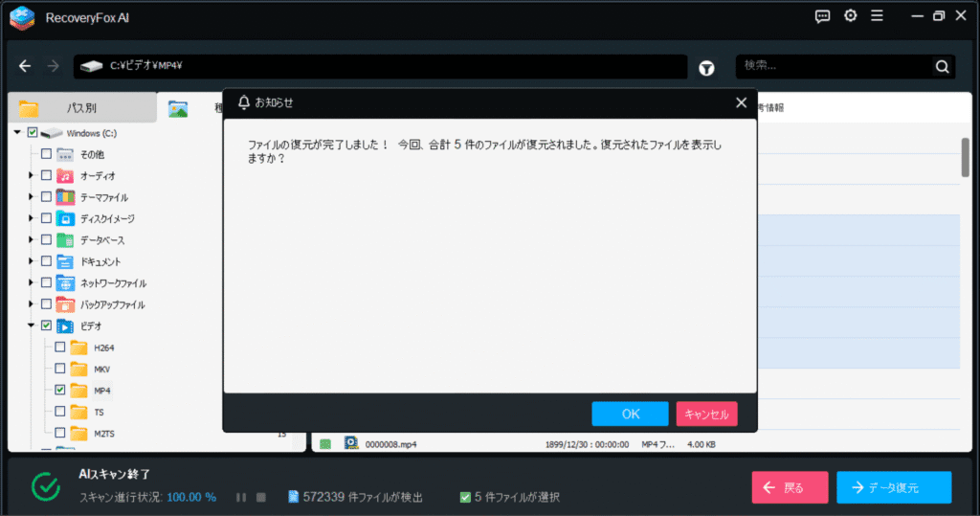Click the バックアップファイル folder icon
980x516 pixels.
click(x=65, y=304)
